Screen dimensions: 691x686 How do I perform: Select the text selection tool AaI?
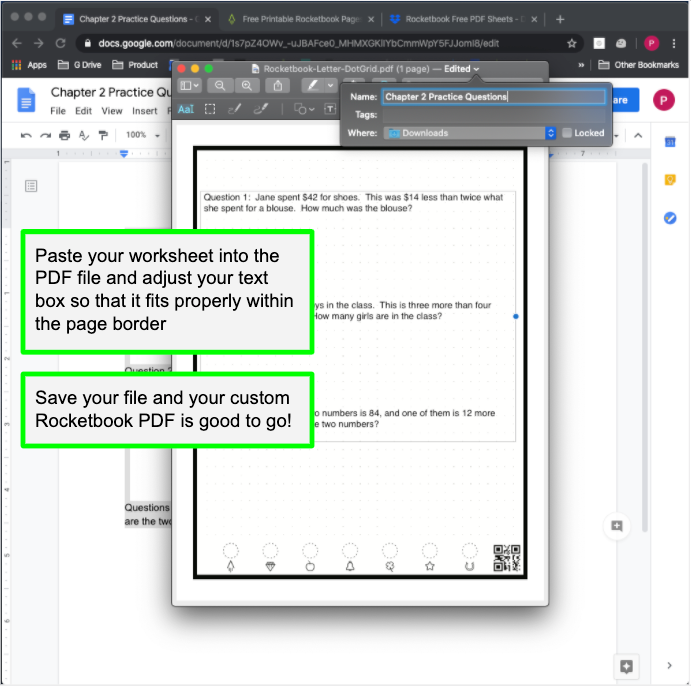click(186, 109)
